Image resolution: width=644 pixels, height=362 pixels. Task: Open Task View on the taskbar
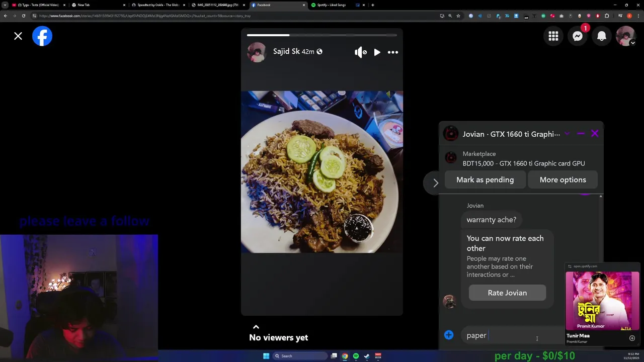coord(334,356)
